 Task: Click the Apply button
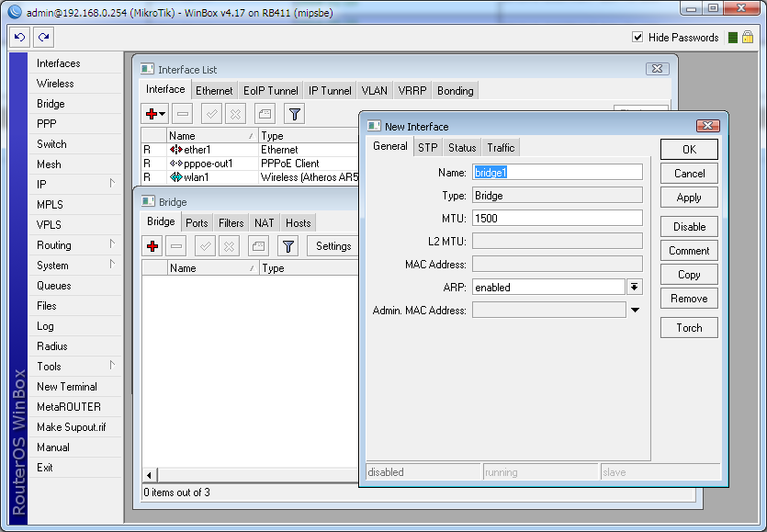689,198
